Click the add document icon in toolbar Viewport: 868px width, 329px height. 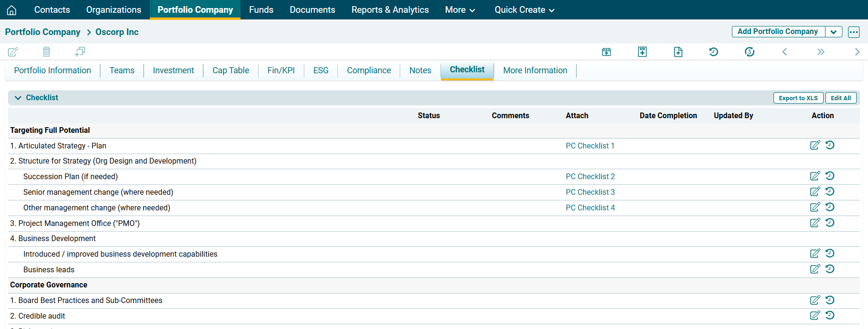point(678,52)
